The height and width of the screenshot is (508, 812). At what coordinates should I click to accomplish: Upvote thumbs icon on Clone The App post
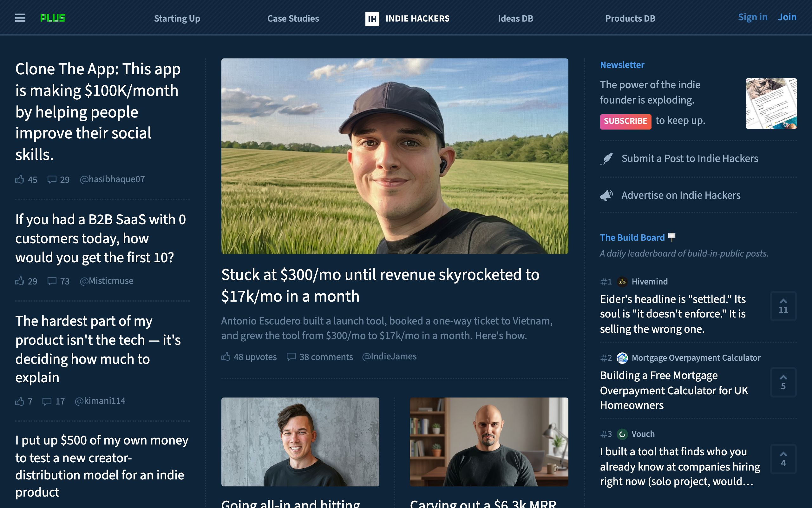click(x=19, y=179)
